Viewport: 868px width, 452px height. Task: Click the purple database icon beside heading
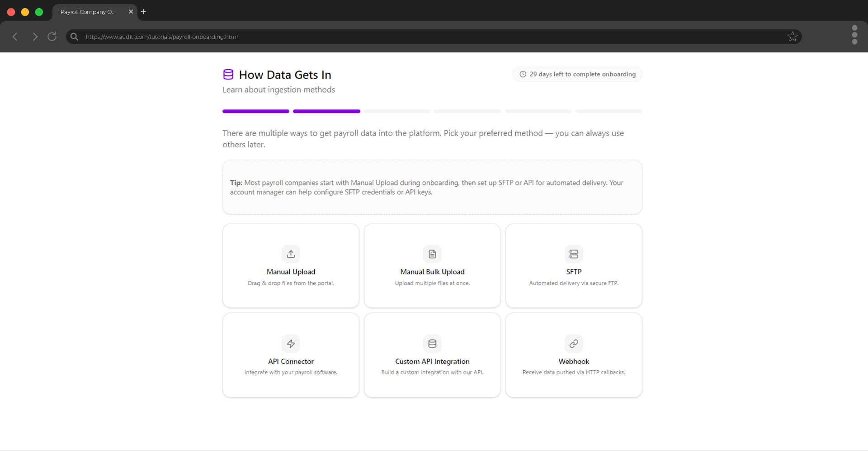tap(228, 75)
